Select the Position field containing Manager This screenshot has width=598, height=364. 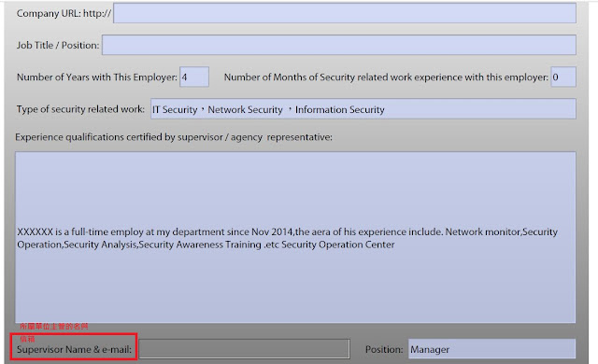pos(492,349)
